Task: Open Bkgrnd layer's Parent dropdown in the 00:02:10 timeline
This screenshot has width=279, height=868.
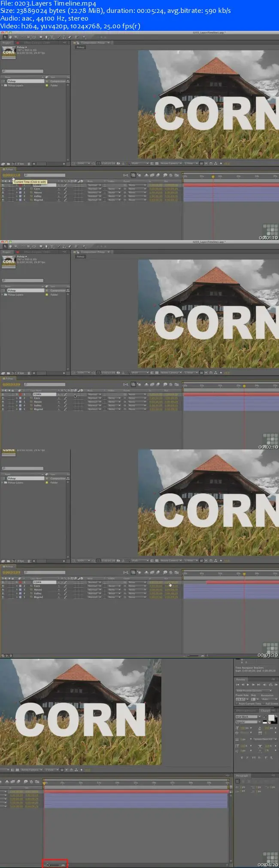Action: 137,409
